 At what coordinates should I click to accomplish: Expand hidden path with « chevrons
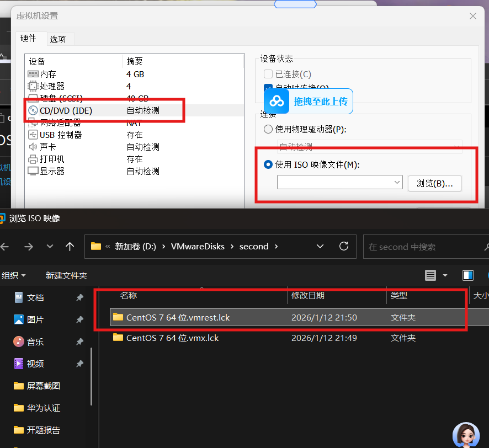tap(108, 247)
